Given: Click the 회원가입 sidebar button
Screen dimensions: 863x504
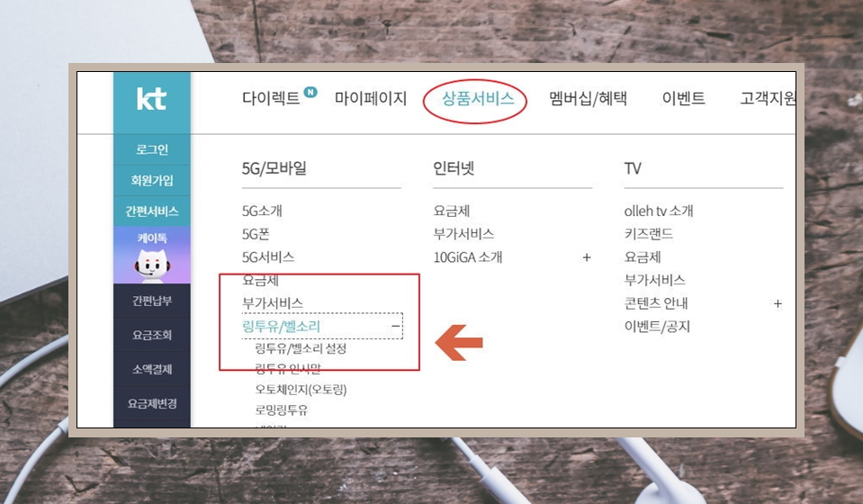Looking at the screenshot, I should tap(152, 181).
